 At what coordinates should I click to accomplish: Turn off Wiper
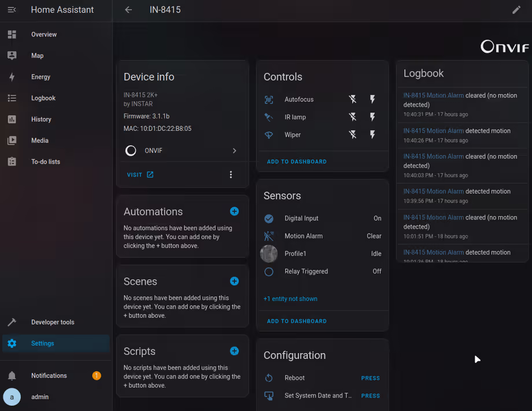[x=353, y=134]
